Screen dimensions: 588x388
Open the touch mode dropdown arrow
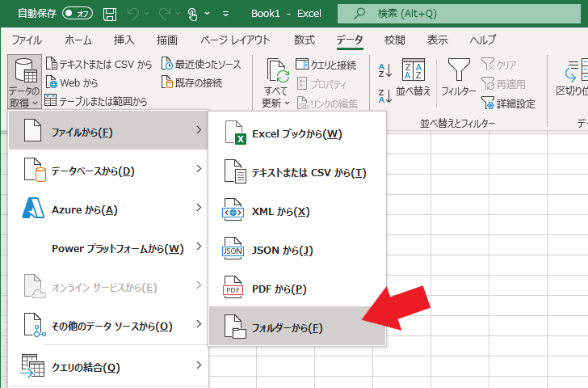point(208,14)
